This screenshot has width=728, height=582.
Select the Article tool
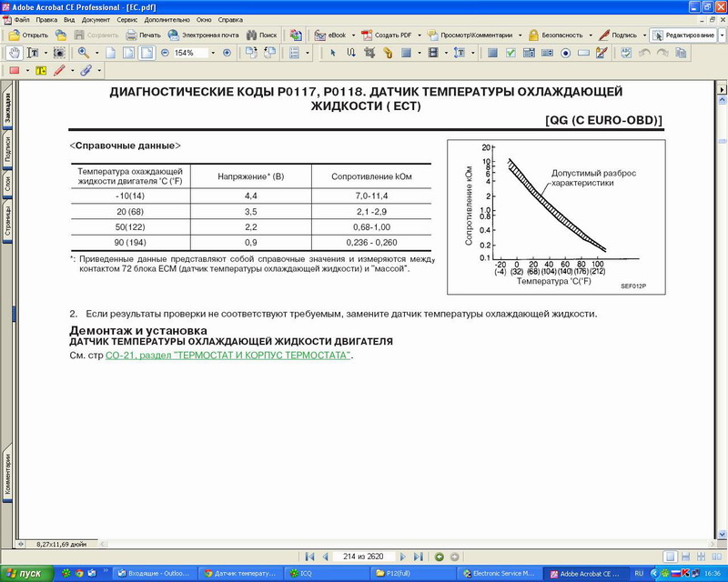351,53
